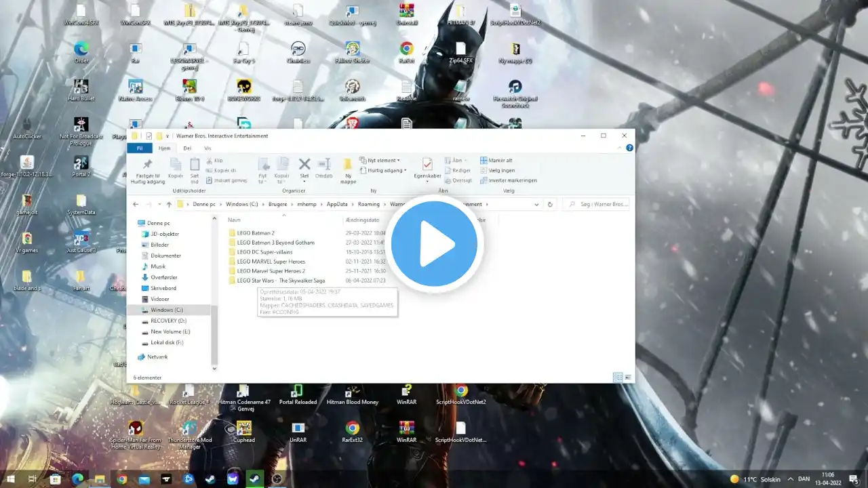Screen dimensions: 868x488
Task: Click the Task View taskbar icon
Action: tap(33, 479)
